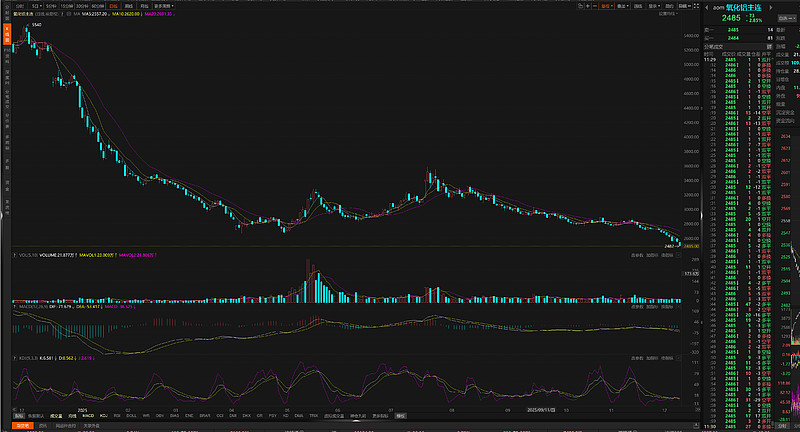
Task: Select the 5分钟 timeframe
Action: [52, 6]
